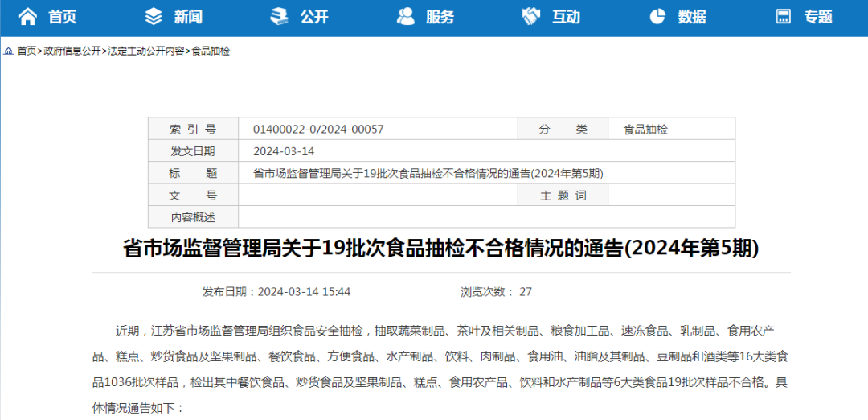The image size is (868, 420).
Task: Select index number 01400022-0/2024-00057
Action: tap(318, 130)
